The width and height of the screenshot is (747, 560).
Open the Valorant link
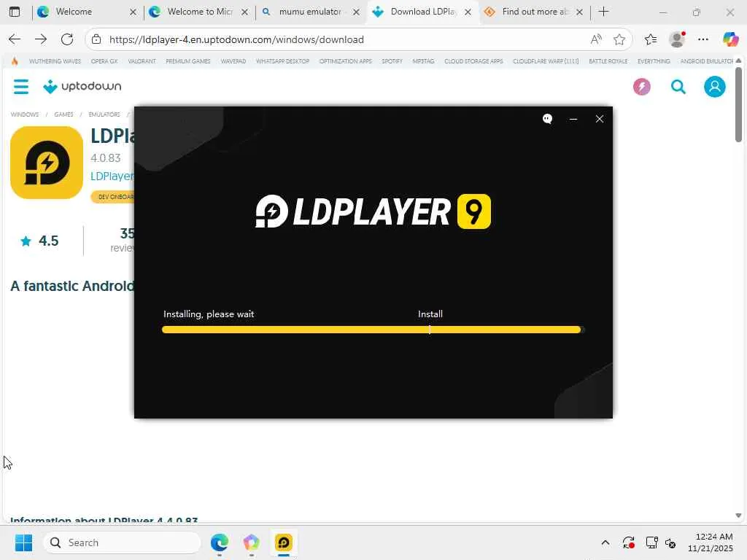coord(142,61)
